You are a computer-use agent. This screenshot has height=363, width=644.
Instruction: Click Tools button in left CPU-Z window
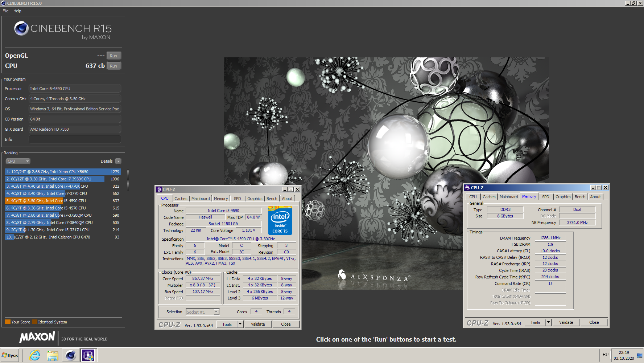pyautogui.click(x=227, y=324)
